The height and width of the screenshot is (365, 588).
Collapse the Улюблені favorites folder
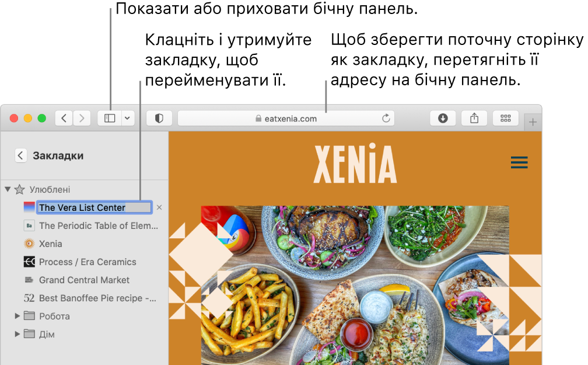[8, 189]
